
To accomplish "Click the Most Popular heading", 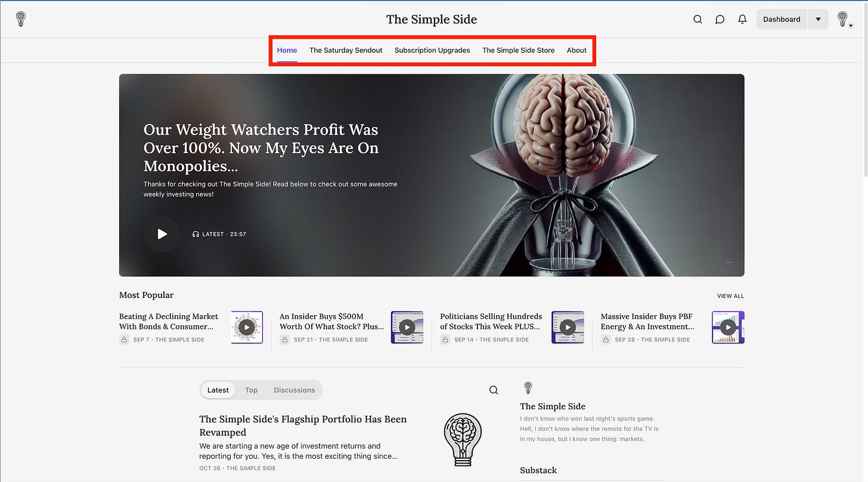I will pos(146,295).
